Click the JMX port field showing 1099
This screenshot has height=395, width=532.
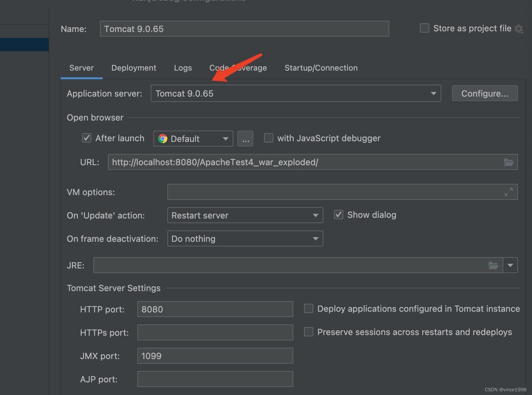point(215,356)
